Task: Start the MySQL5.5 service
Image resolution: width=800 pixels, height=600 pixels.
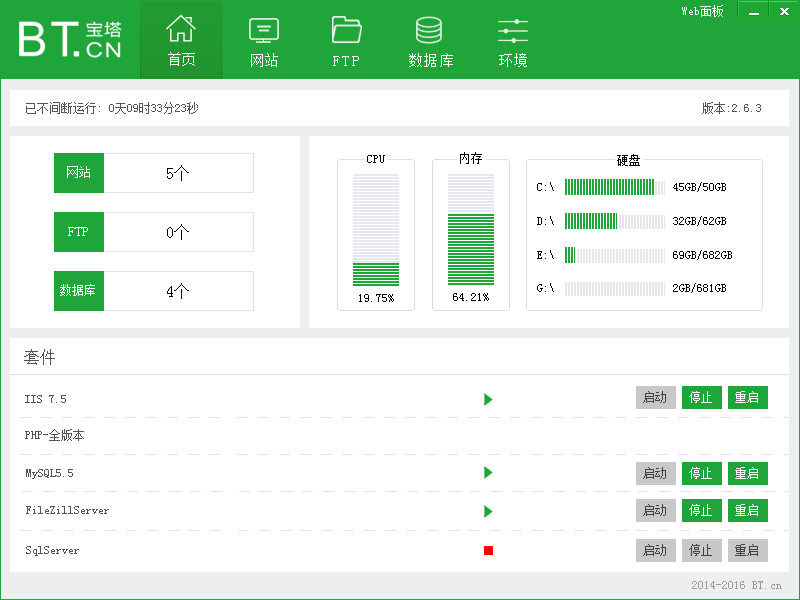Action: point(656,473)
